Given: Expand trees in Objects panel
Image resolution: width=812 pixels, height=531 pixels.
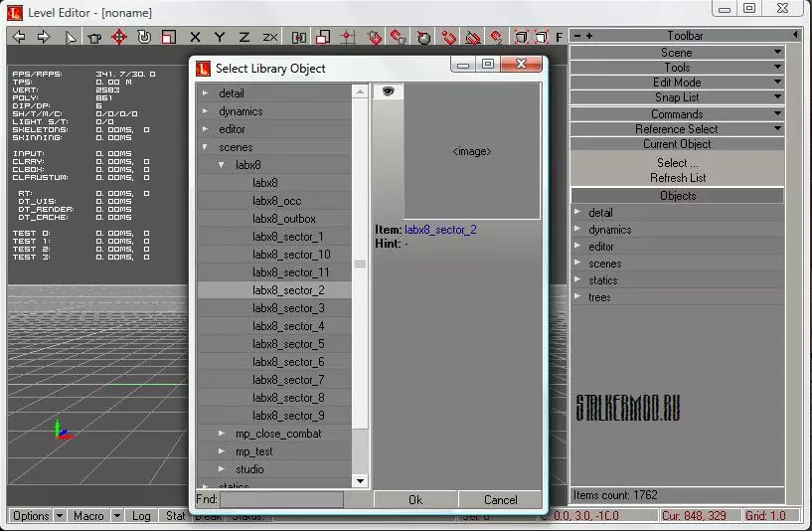Looking at the screenshot, I should tap(577, 297).
